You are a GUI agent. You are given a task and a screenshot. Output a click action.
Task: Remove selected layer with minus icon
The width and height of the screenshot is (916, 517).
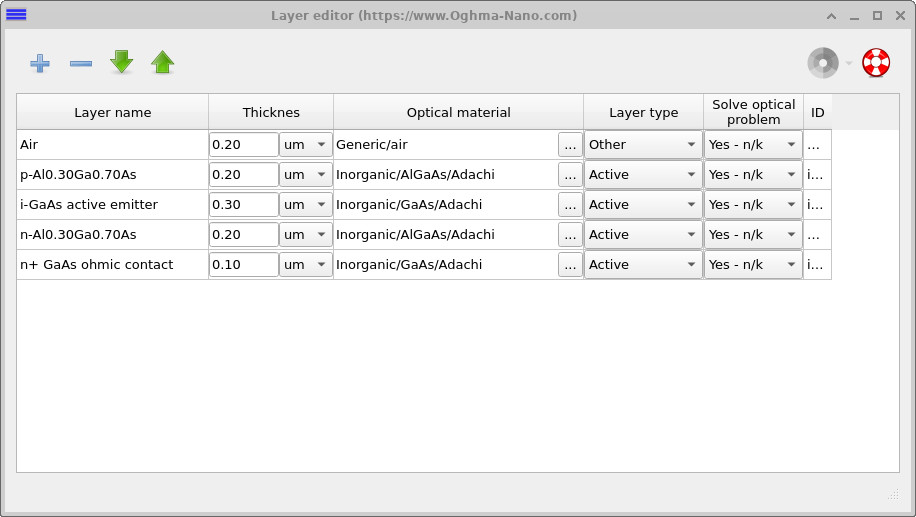point(81,63)
